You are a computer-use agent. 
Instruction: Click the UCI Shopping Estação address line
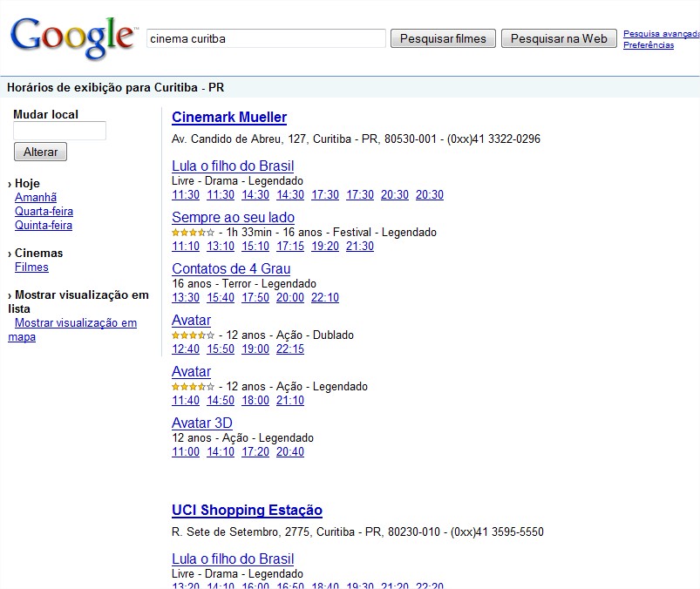tap(357, 531)
